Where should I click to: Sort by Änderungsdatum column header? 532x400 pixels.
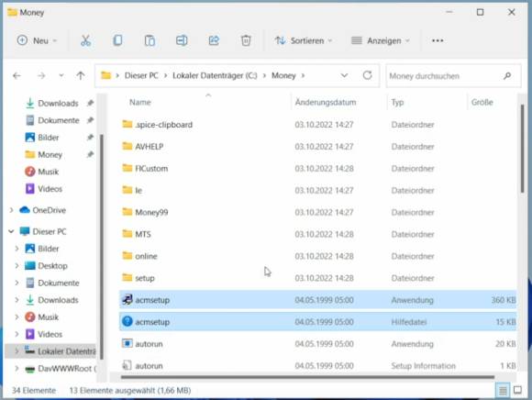(326, 102)
